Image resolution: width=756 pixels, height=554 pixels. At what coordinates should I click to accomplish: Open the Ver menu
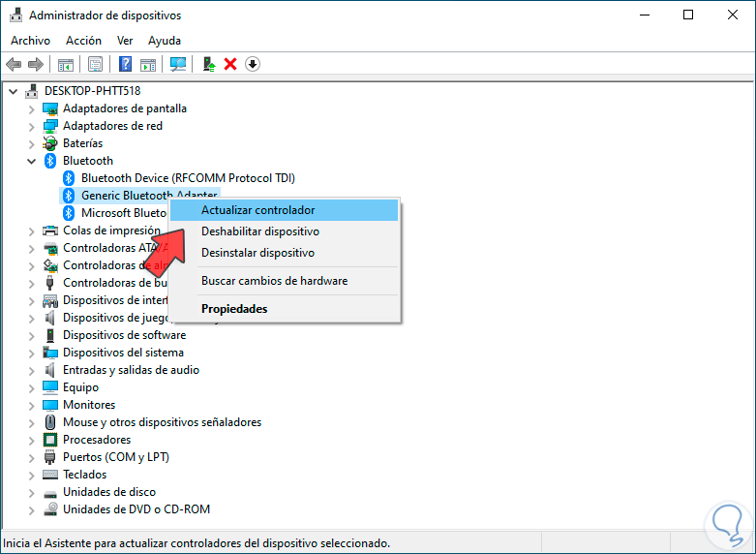(x=125, y=41)
